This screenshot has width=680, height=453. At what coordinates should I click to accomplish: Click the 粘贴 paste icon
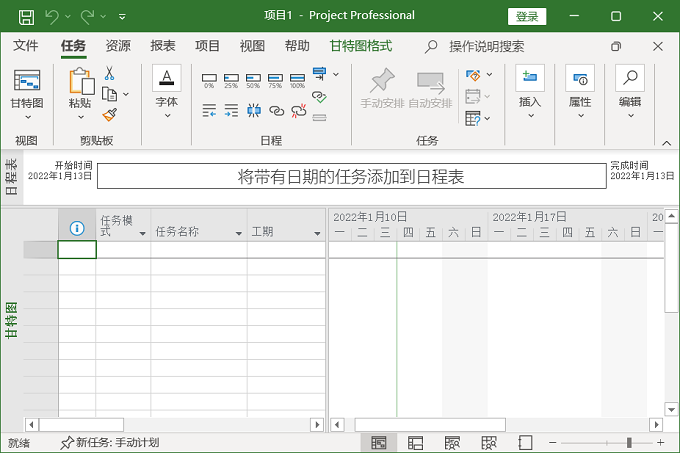coord(81,81)
